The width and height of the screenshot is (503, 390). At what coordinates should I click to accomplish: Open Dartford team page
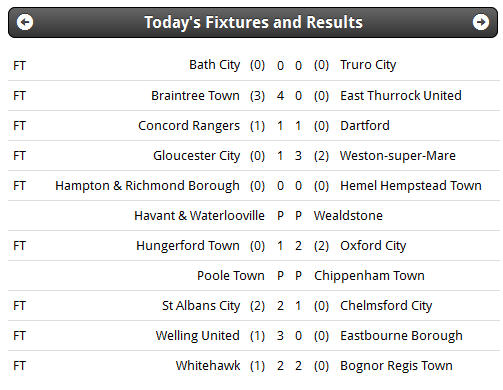(365, 126)
